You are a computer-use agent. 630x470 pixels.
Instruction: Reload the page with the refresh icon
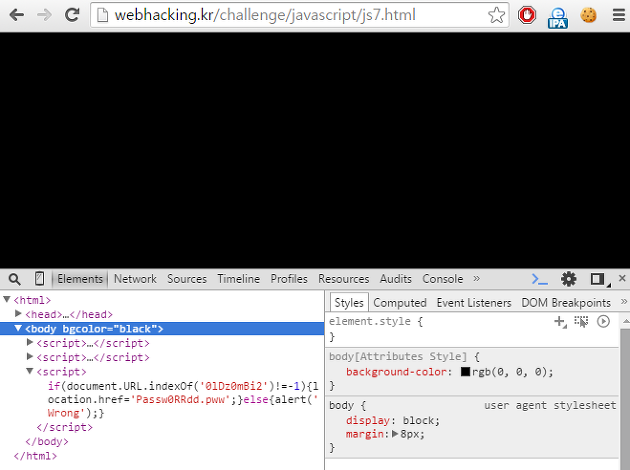click(x=72, y=15)
